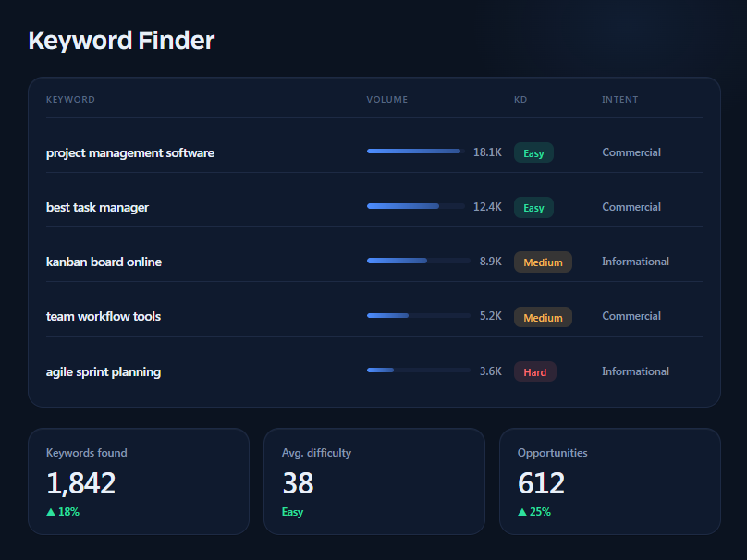Click the volume bar for team workflow tools
This screenshot has width=747, height=560.
coord(418,315)
